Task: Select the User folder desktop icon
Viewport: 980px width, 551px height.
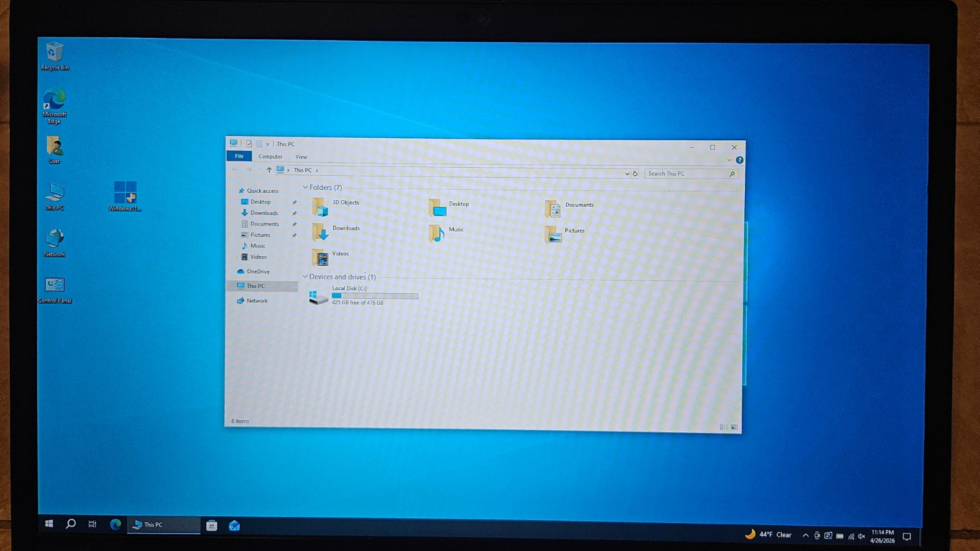Action: (55, 149)
